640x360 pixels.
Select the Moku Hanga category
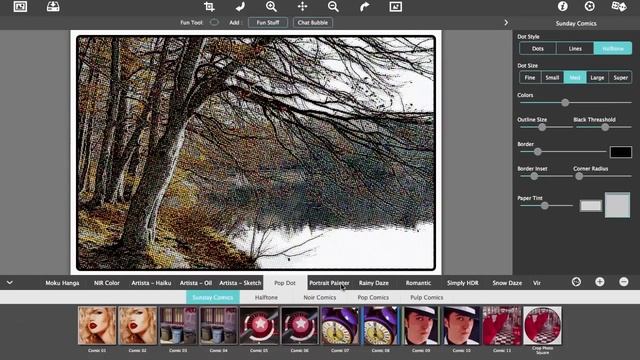point(62,283)
